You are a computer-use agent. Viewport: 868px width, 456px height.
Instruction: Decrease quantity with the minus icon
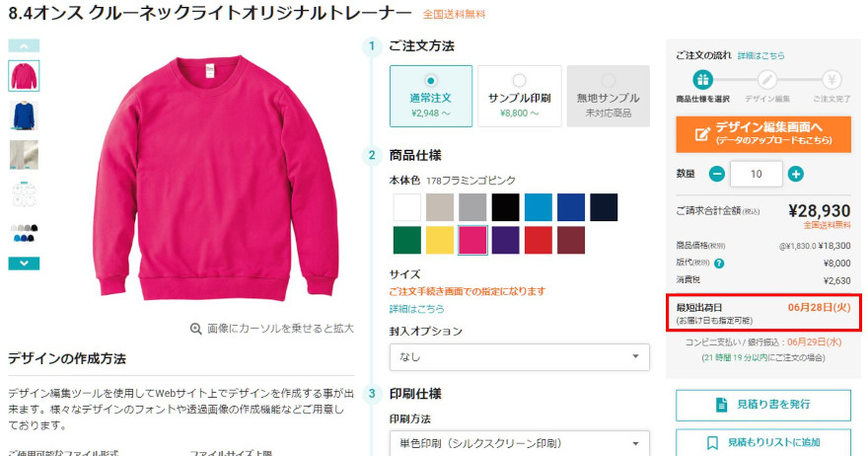click(x=717, y=174)
